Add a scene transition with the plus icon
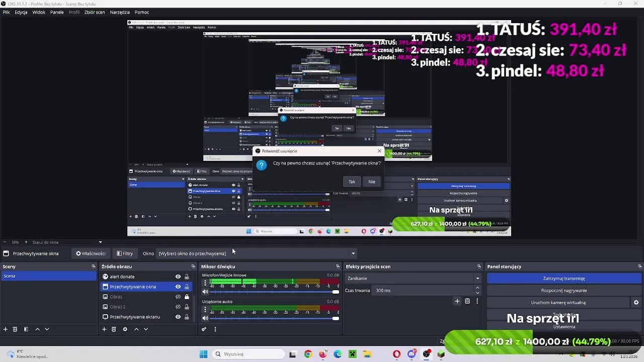644x362 pixels. click(x=457, y=301)
